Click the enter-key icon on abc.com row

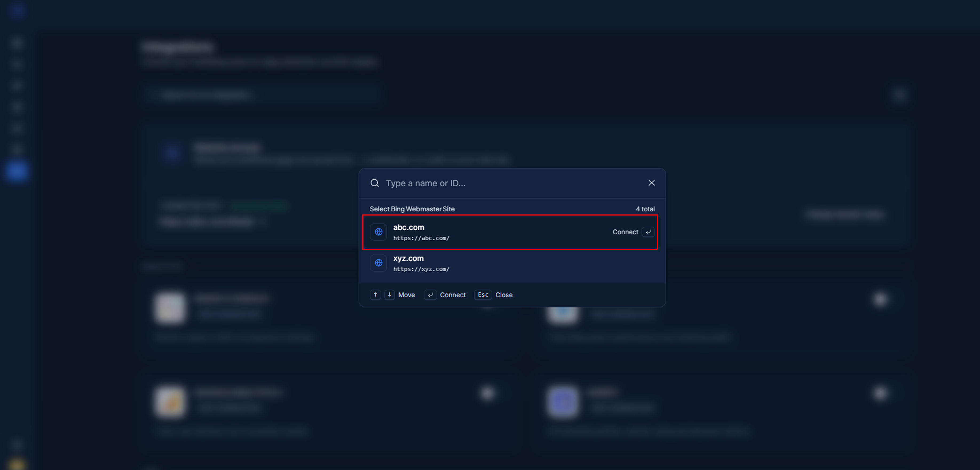[x=648, y=232]
